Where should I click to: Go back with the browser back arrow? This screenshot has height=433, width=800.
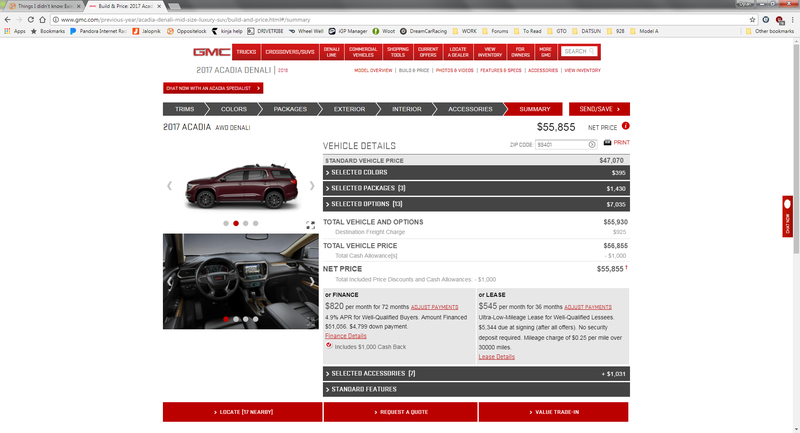(7, 19)
